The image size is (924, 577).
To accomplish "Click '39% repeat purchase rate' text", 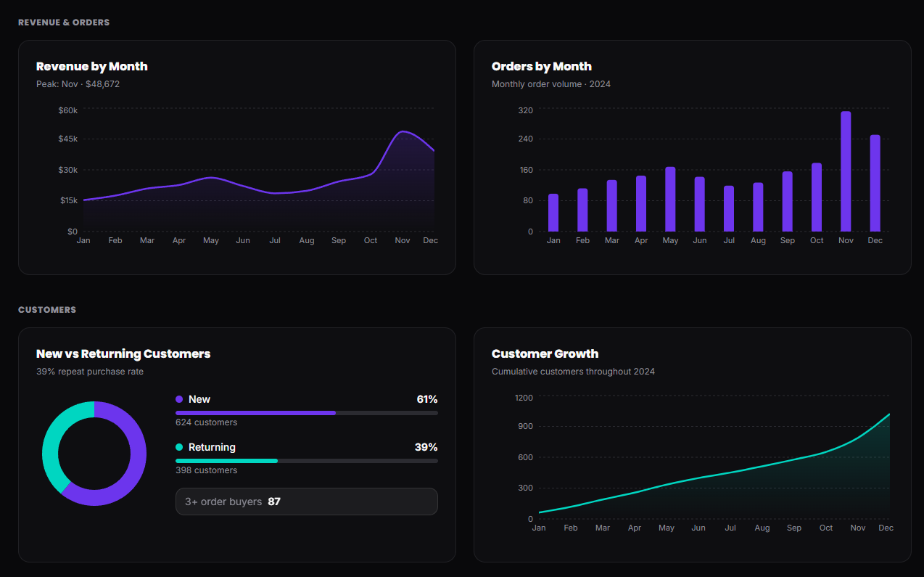I will [x=90, y=372].
